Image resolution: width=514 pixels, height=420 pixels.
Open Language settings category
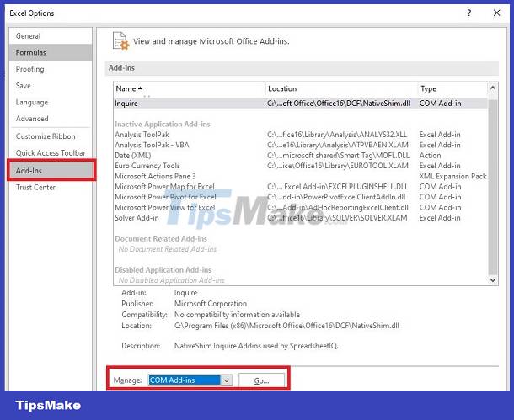(x=51, y=103)
